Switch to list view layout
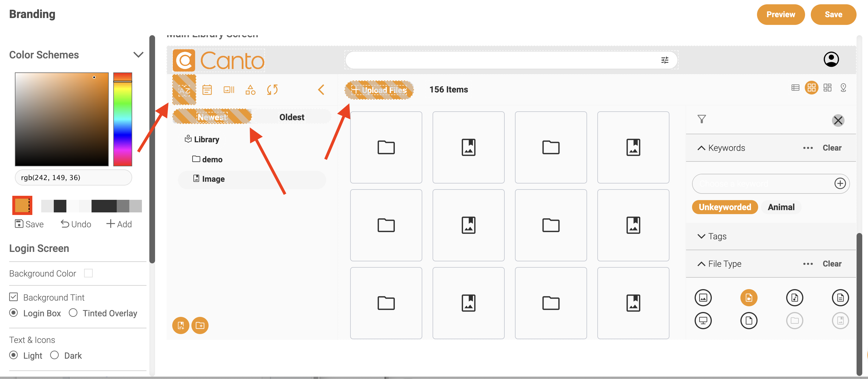 click(x=796, y=88)
